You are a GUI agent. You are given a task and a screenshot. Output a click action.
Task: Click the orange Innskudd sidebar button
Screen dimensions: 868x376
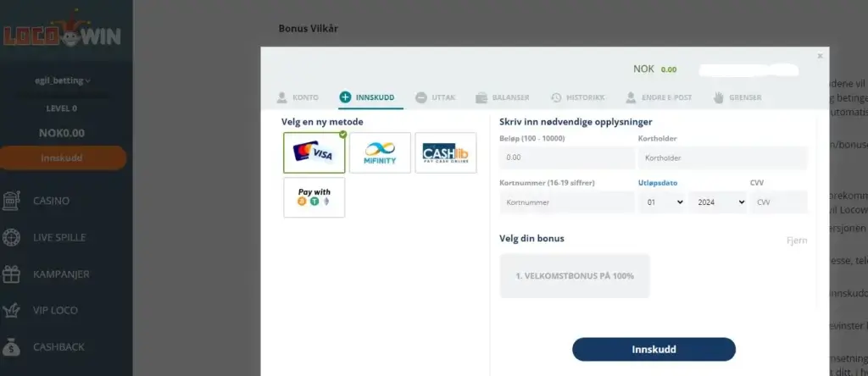pos(62,158)
